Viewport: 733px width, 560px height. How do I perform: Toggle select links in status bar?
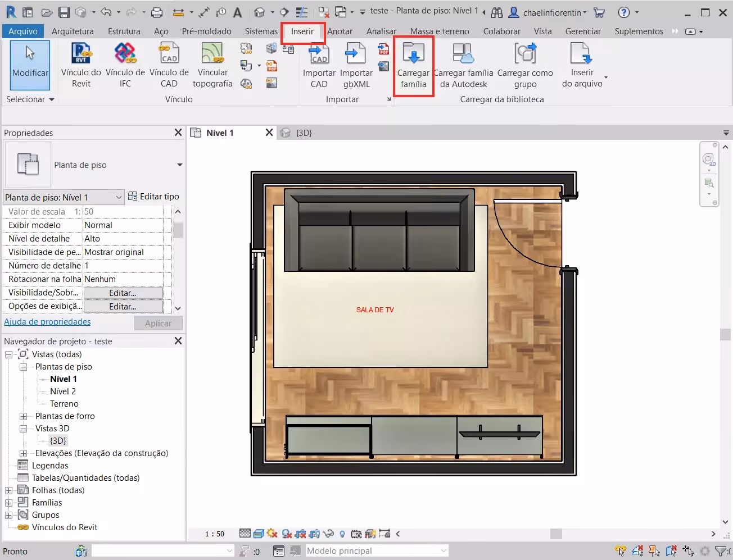click(621, 551)
